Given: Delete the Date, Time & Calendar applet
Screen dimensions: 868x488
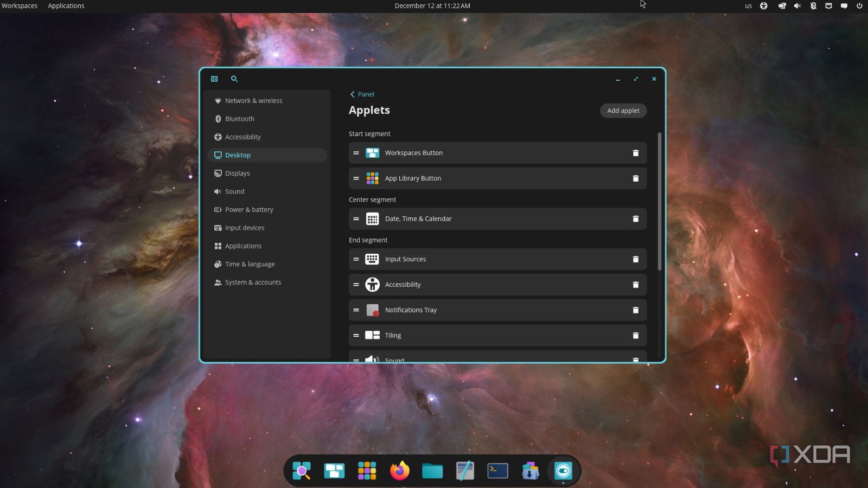Looking at the screenshot, I should coord(635,219).
